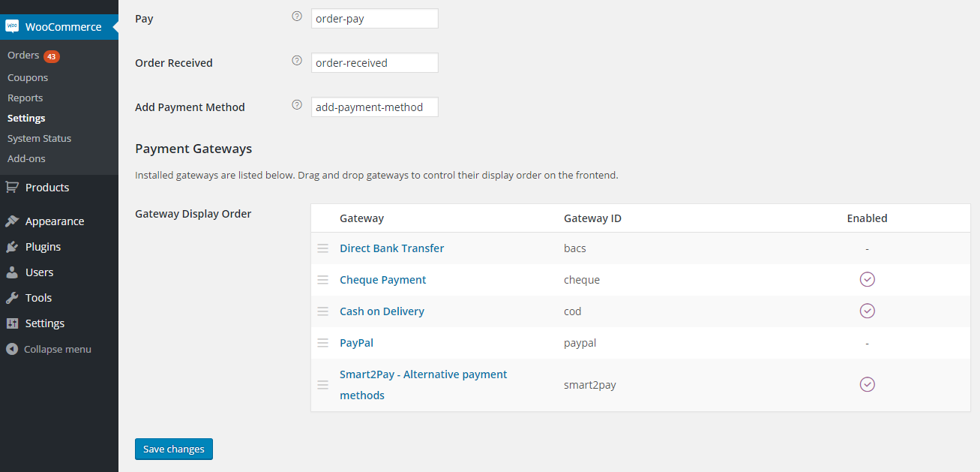Click the enabled checkmark for Cash on Delivery

[868, 311]
